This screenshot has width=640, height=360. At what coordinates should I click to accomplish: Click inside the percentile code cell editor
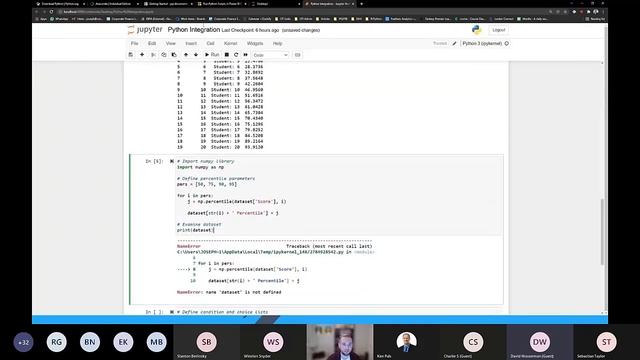339,196
